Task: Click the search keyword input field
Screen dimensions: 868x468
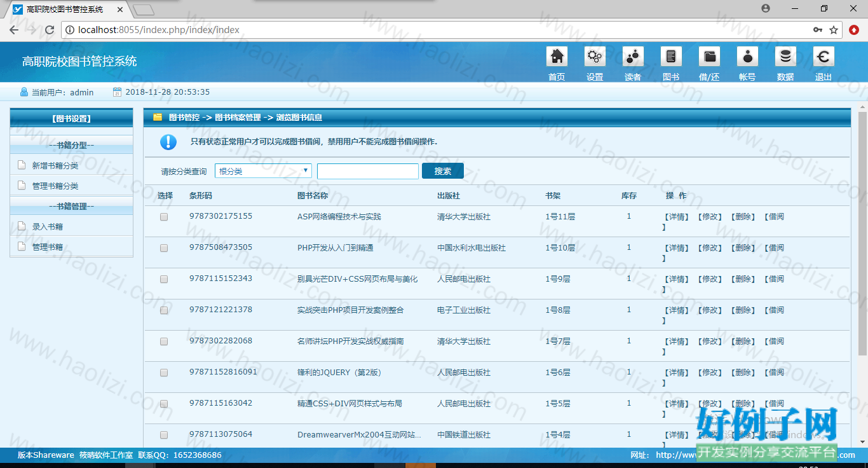Action: point(368,171)
